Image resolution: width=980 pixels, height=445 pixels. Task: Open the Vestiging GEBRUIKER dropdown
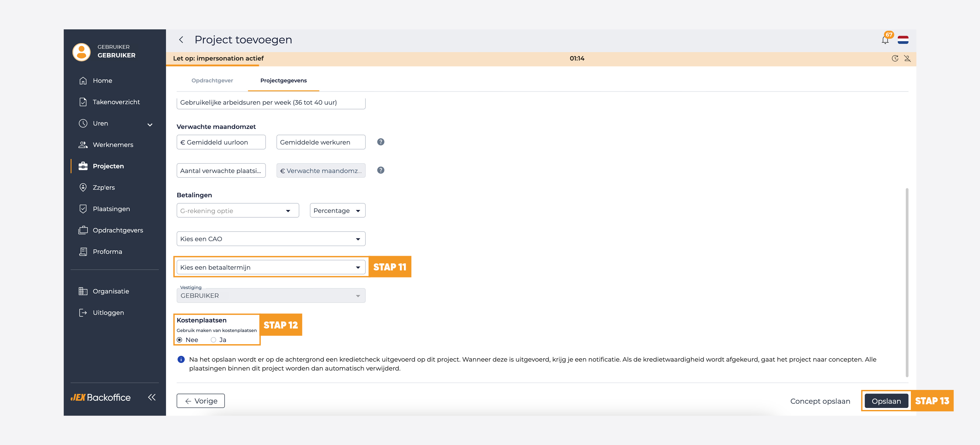click(271, 295)
